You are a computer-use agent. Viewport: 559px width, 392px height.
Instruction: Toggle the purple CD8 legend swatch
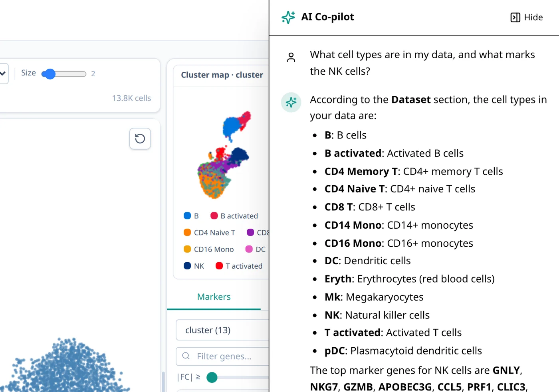tap(251, 232)
